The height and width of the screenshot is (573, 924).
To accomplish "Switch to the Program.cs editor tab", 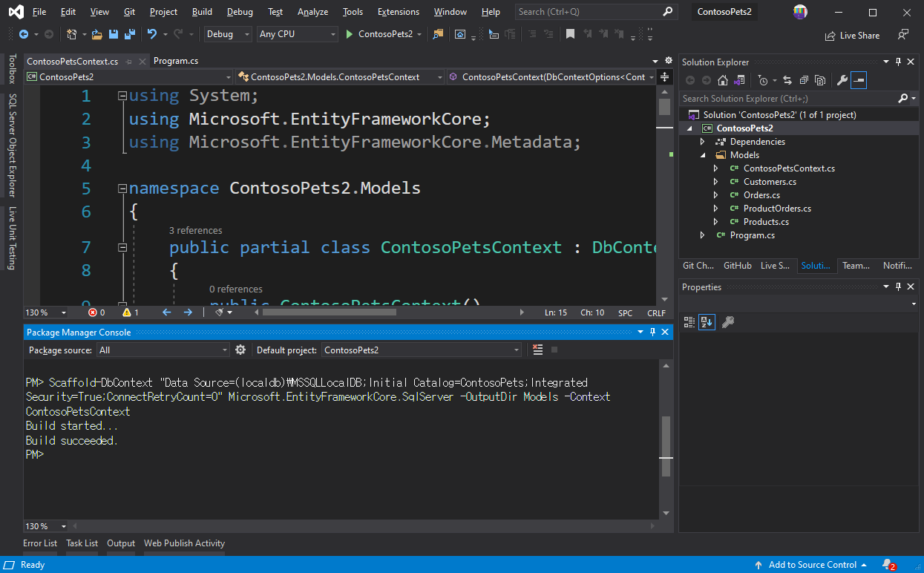I will 176,62.
